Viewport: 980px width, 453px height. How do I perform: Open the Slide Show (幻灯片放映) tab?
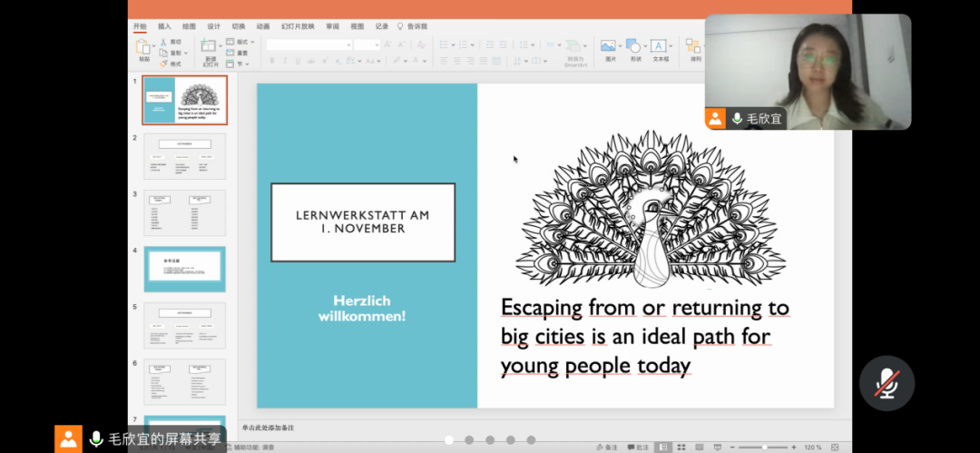point(298,26)
